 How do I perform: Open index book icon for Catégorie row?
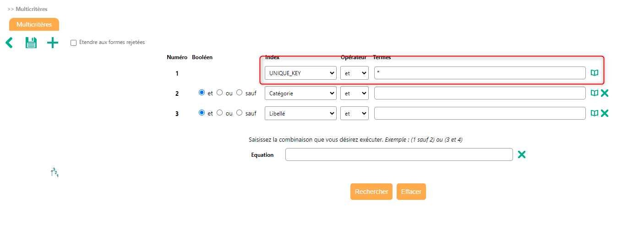tap(594, 93)
